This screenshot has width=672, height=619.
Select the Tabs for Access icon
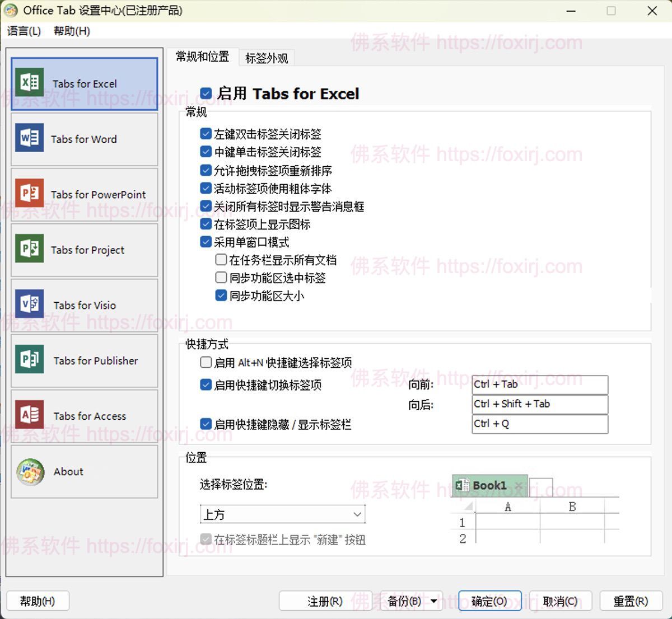click(29, 415)
